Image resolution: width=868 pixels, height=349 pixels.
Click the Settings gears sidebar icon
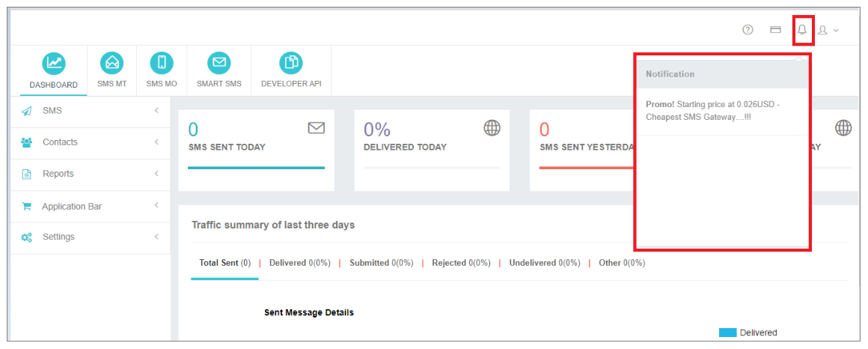(27, 237)
